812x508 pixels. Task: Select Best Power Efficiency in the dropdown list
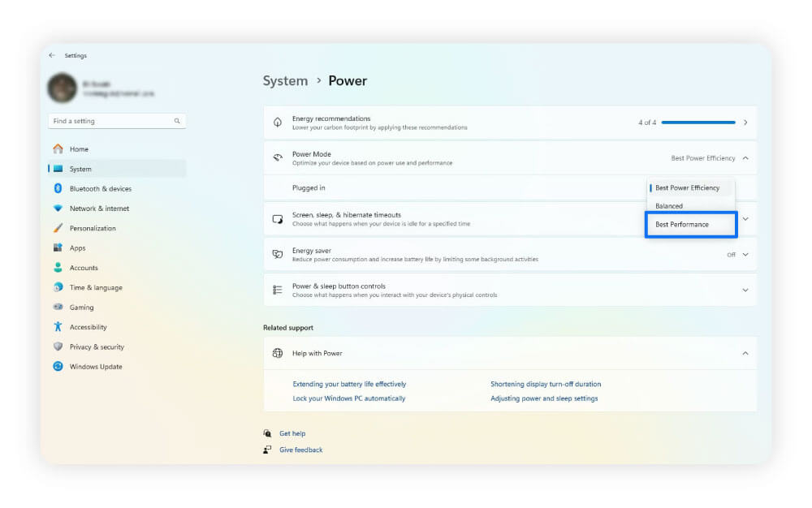point(691,187)
